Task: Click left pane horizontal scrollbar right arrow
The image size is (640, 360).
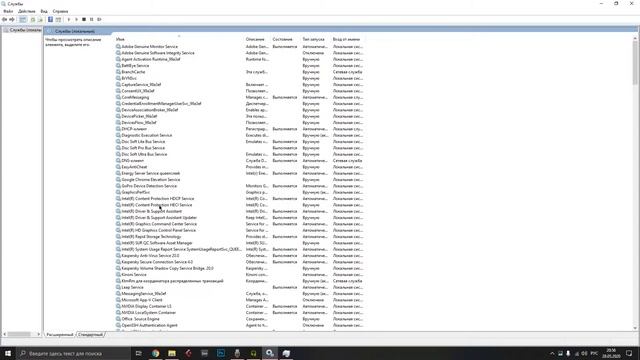Action: tap(39, 334)
